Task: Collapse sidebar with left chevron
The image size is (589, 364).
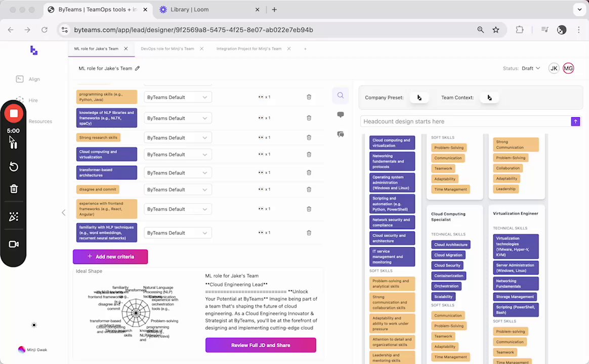Action: tap(63, 213)
